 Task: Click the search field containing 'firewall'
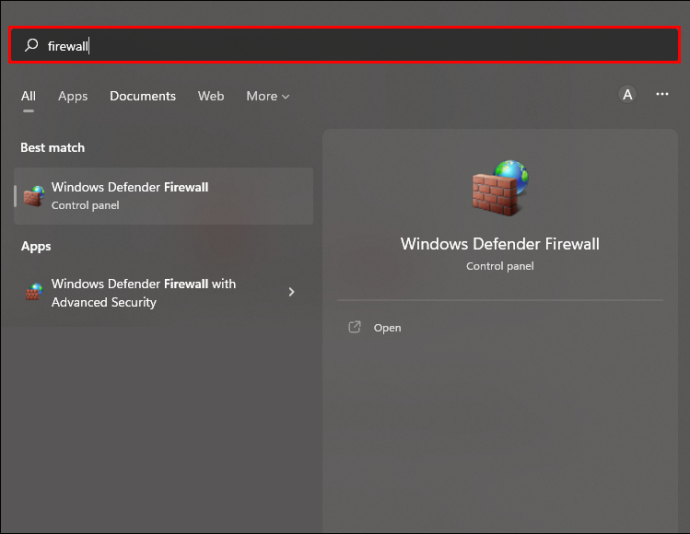tap(345, 45)
